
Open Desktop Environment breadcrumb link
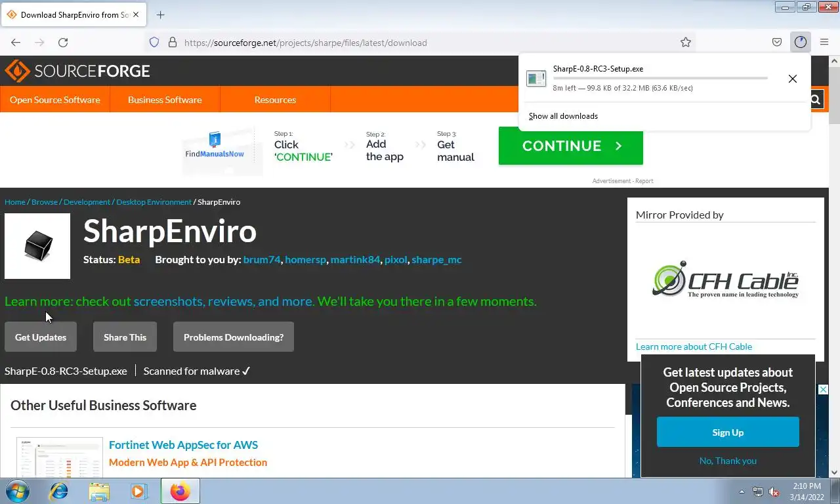pos(154,202)
